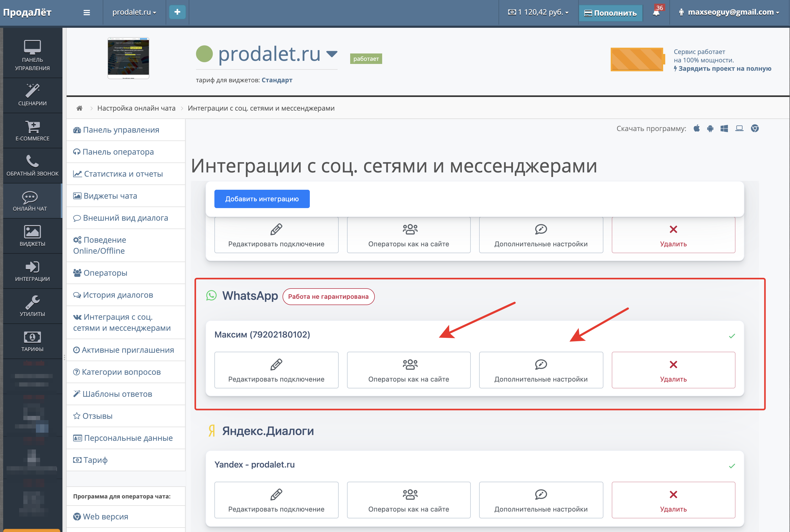Open Тариф item in chat submenu

pos(126,460)
